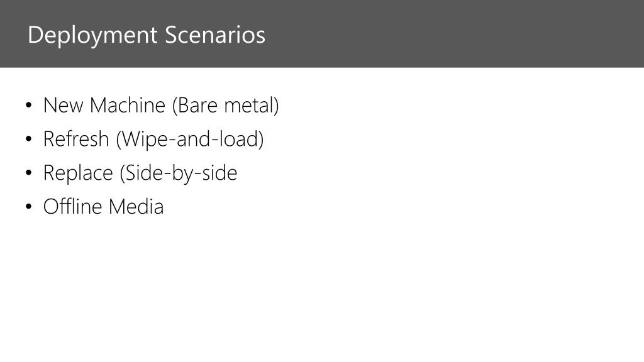Click the word Scenarios in title
644x362 pixels.
215,35
